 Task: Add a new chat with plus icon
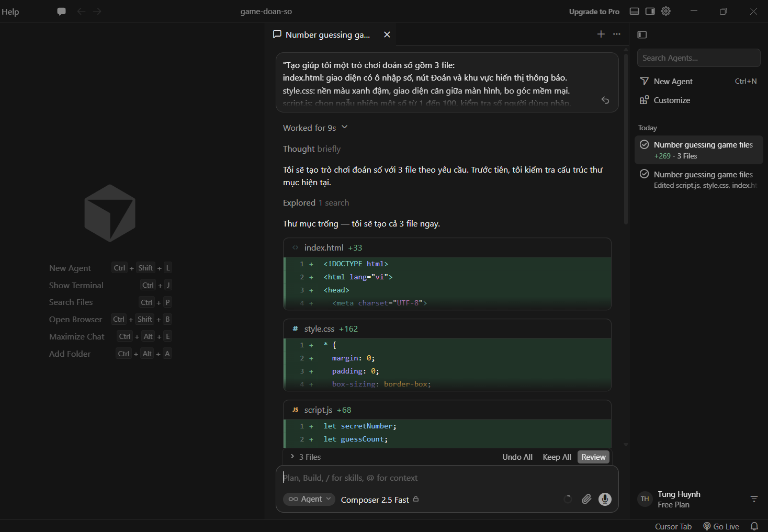601,34
